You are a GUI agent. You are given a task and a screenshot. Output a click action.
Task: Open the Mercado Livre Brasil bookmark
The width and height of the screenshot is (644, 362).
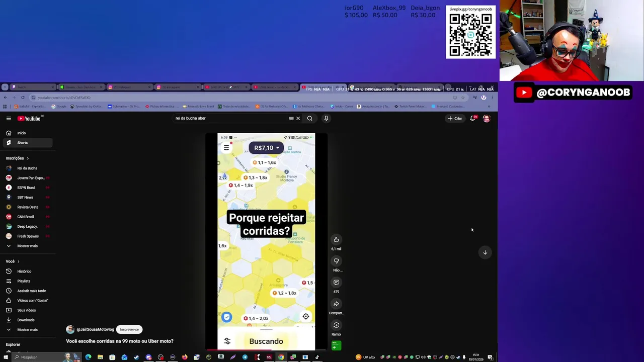198,107
